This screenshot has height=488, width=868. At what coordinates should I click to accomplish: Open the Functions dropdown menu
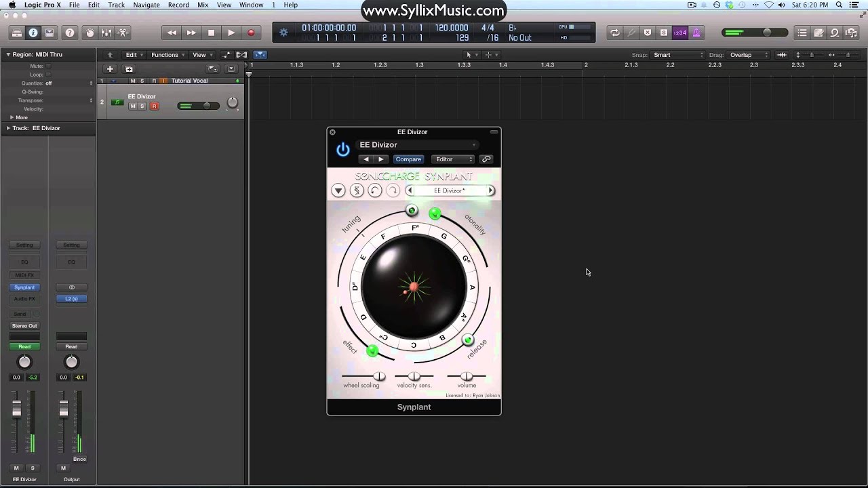(x=167, y=55)
